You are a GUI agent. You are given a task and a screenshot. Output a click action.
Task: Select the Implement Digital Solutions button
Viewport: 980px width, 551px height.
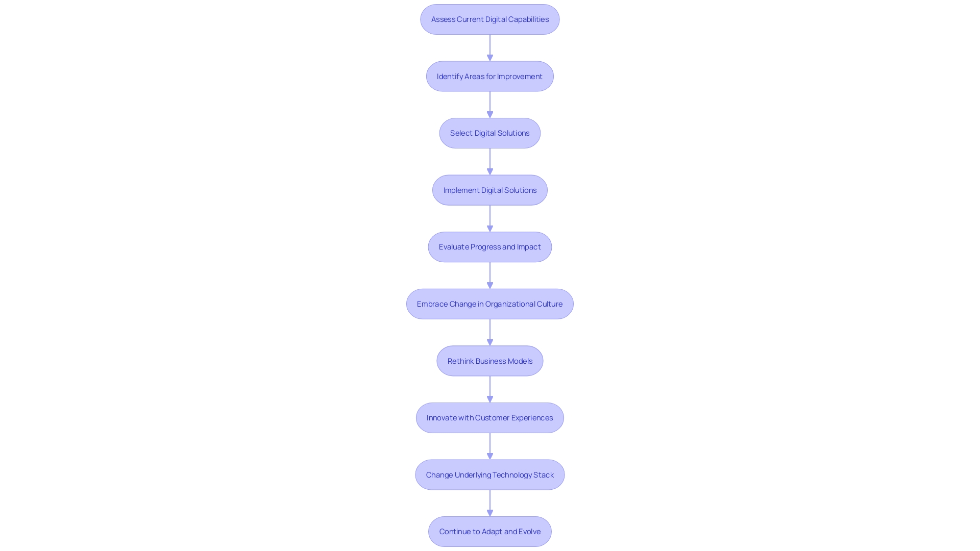(489, 189)
